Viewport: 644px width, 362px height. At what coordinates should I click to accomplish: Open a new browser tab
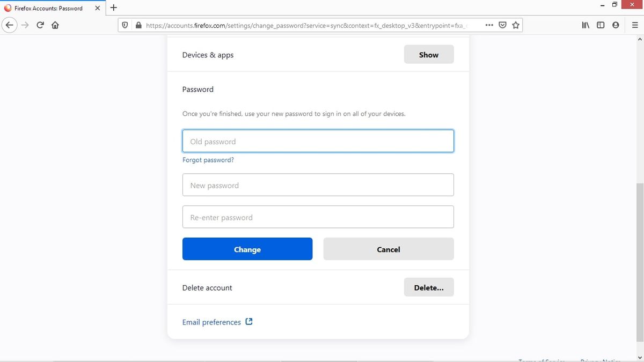[x=113, y=8]
